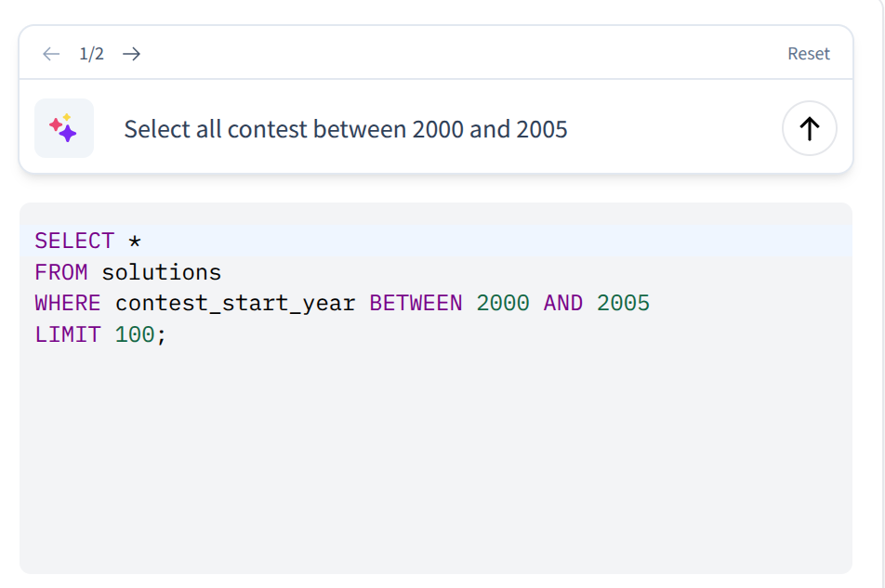This screenshot has height=588, width=885.
Task: Click the prompt text about contests
Action: 345,128
